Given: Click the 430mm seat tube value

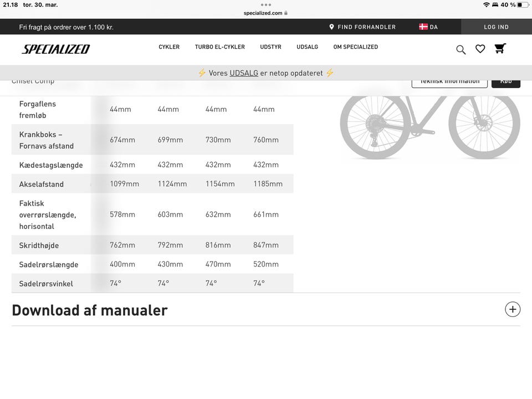Looking at the screenshot, I should click(170, 264).
